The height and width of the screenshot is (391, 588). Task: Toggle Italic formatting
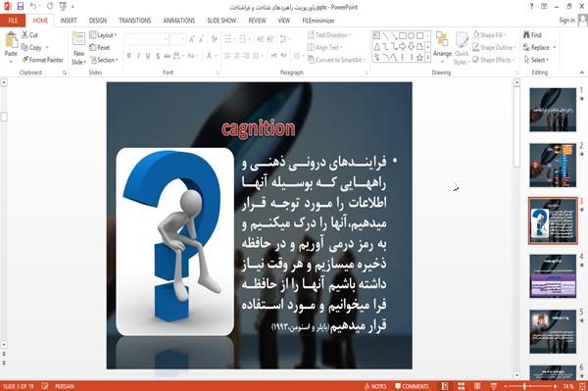[x=138, y=56]
